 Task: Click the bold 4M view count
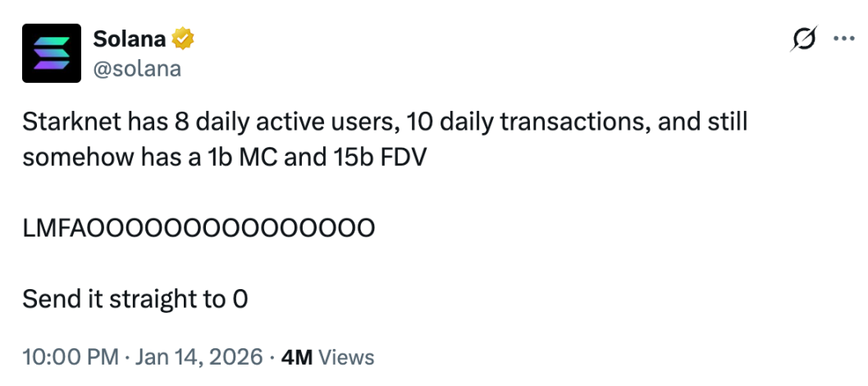tap(296, 357)
